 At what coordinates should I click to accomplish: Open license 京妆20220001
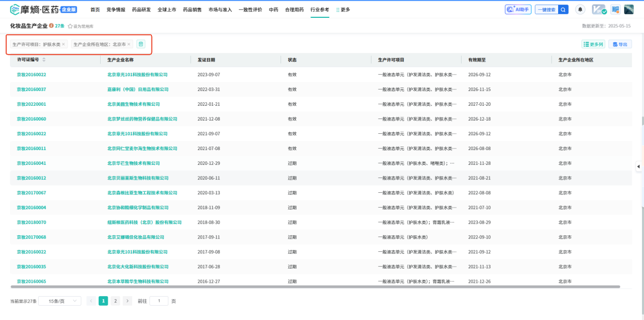tap(32, 104)
